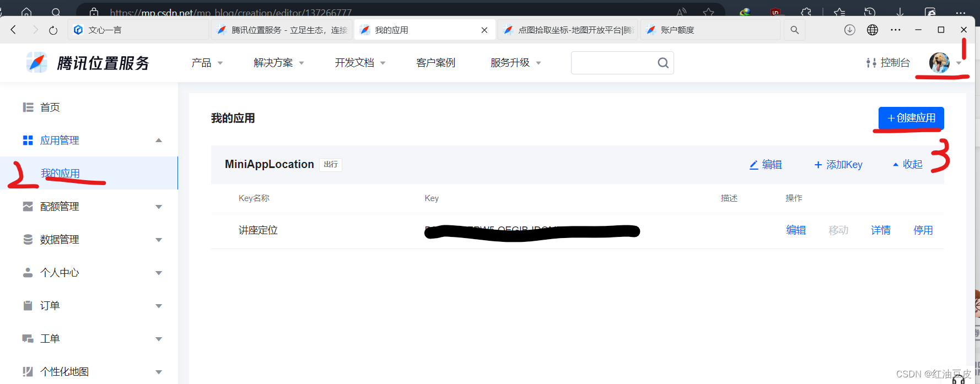Viewport: 980px width, 384px height.
Task: Open the 控制台 console link
Action: point(889,63)
